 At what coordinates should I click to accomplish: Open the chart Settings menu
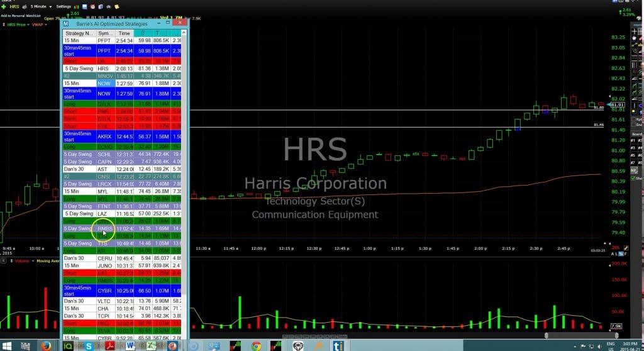64,6
